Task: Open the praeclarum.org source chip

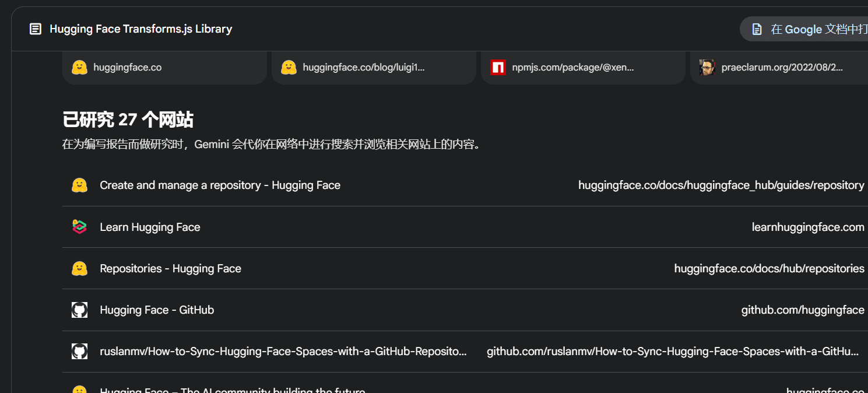Action: 779,68
